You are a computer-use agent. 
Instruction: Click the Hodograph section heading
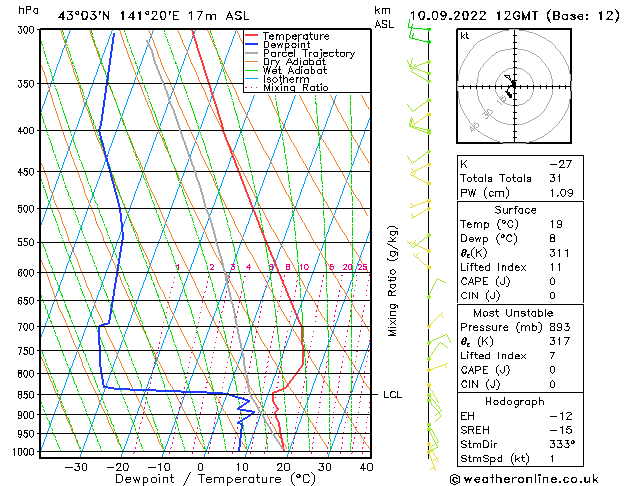515,402
